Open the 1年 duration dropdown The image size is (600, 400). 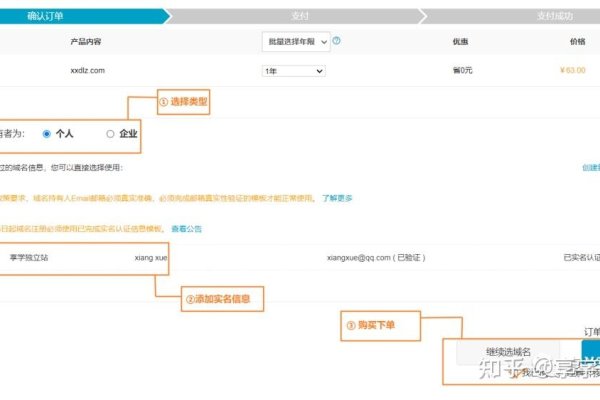293,71
